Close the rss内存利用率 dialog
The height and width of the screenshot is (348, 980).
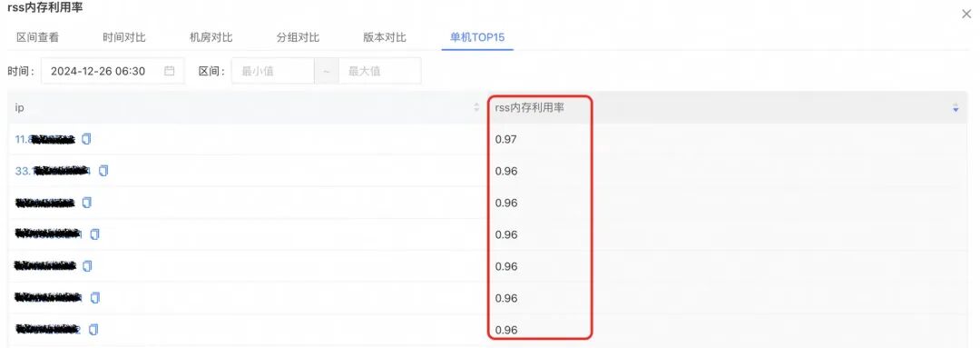tap(966, 14)
